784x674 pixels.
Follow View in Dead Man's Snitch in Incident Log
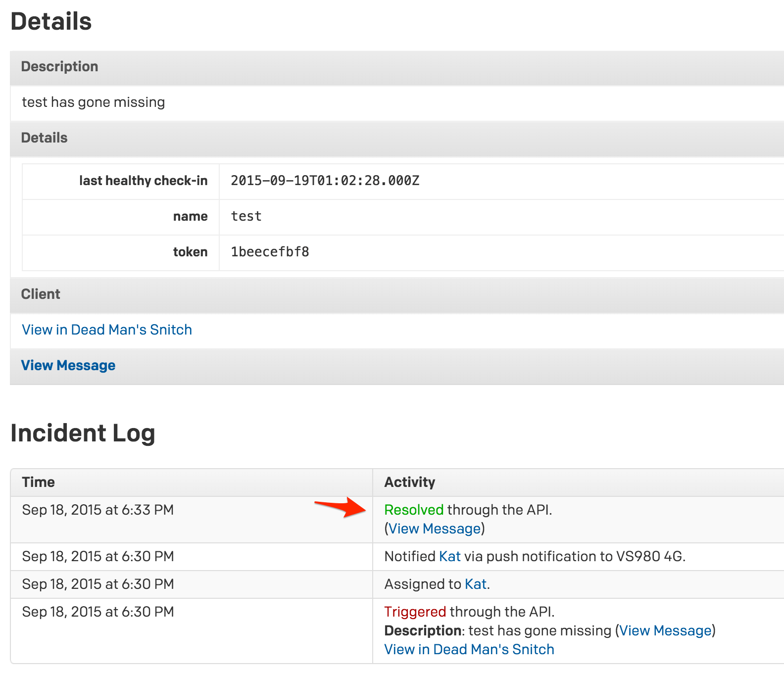469,649
